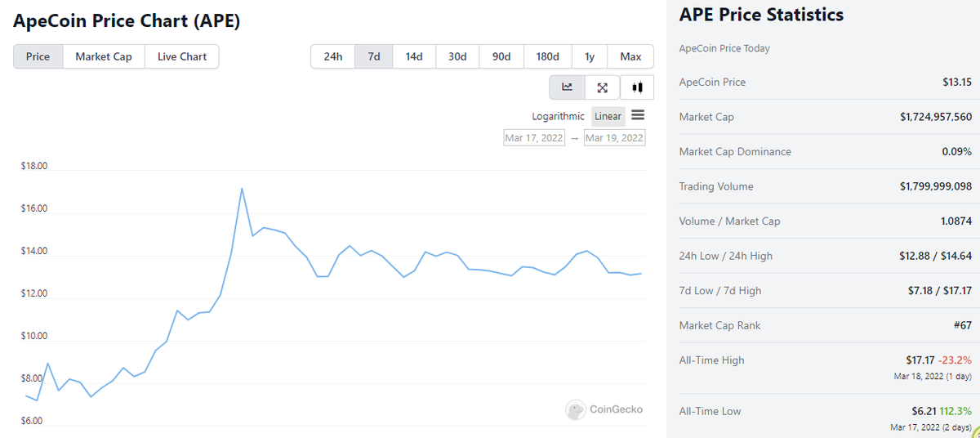
Task: Click the Market Cap Dominance value 0.09%
Action: 957,151
